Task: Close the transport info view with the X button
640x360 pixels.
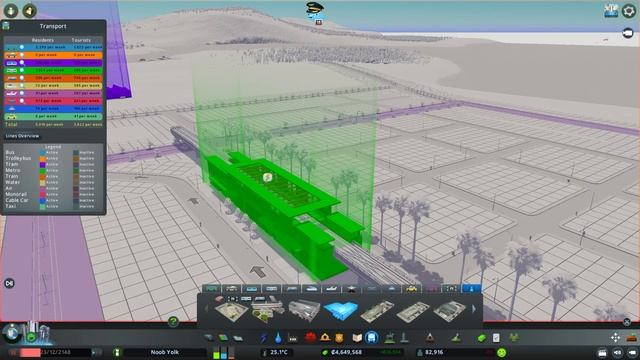Action: pyautogui.click(x=627, y=322)
